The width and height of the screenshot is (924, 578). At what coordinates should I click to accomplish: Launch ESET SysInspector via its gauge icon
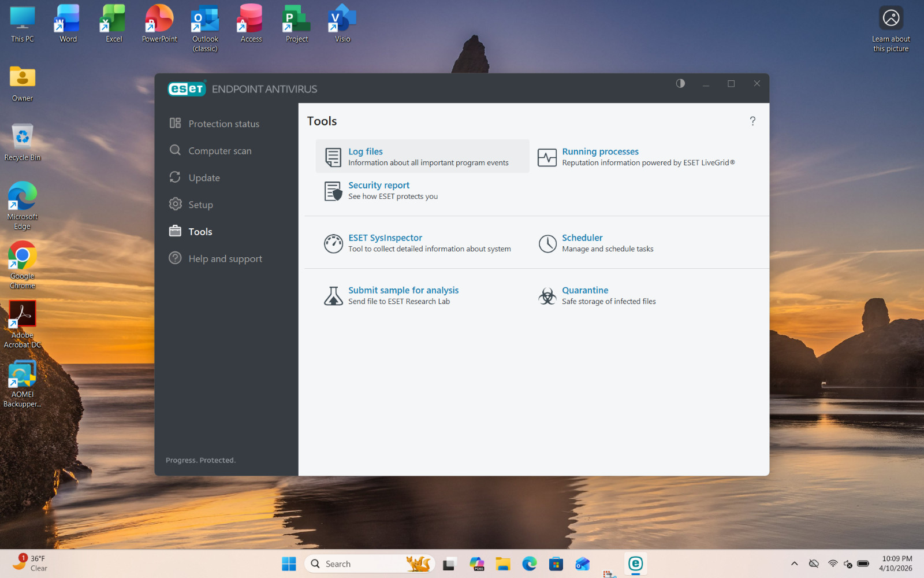333,243
